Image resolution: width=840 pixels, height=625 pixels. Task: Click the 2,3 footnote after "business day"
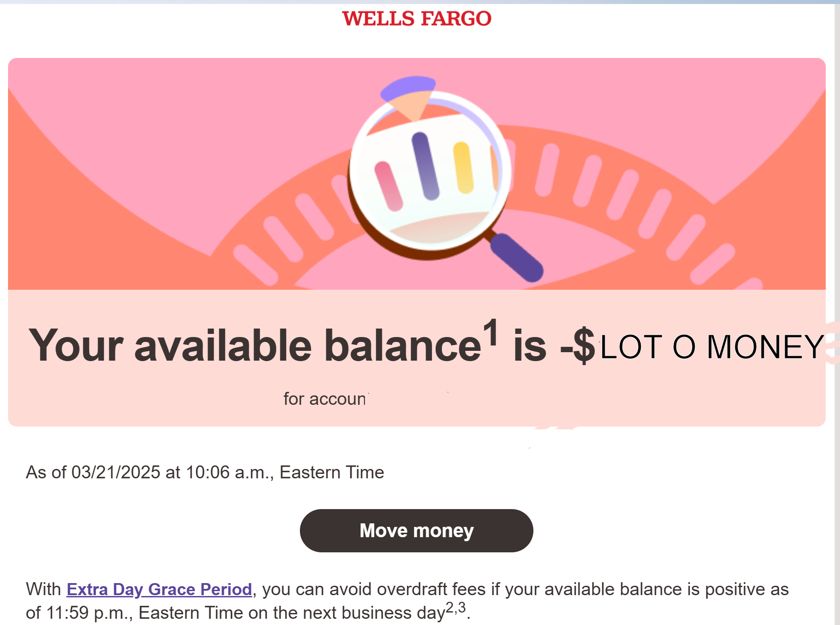[455, 607]
